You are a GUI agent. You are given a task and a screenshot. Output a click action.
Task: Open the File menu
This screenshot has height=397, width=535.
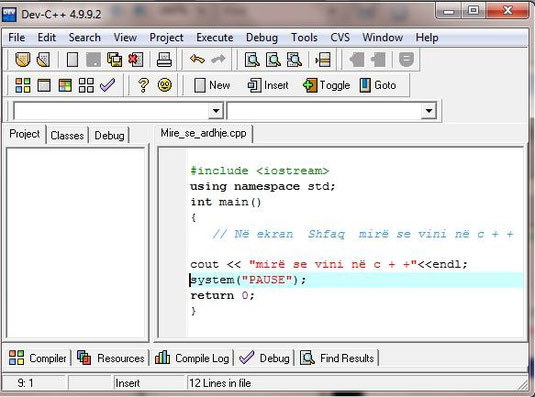point(16,37)
